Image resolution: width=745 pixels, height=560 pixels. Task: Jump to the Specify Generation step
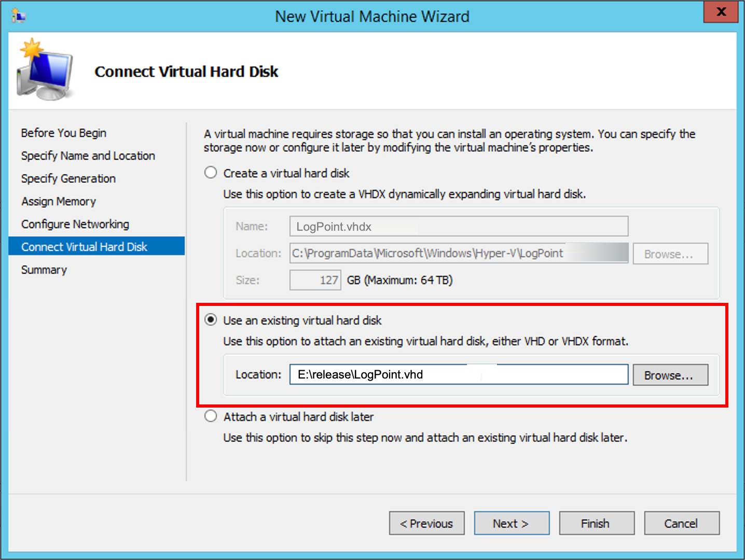[x=68, y=178]
